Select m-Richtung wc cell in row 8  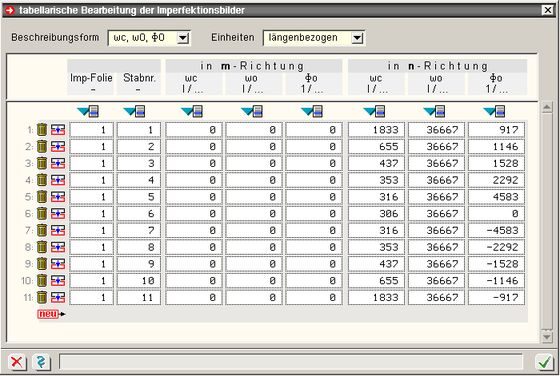pyautogui.click(x=194, y=247)
